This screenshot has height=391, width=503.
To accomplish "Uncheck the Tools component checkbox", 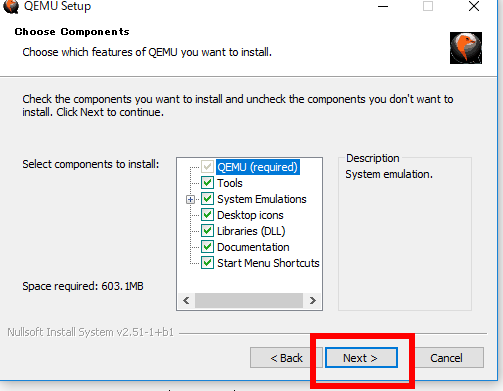I will pos(207,183).
